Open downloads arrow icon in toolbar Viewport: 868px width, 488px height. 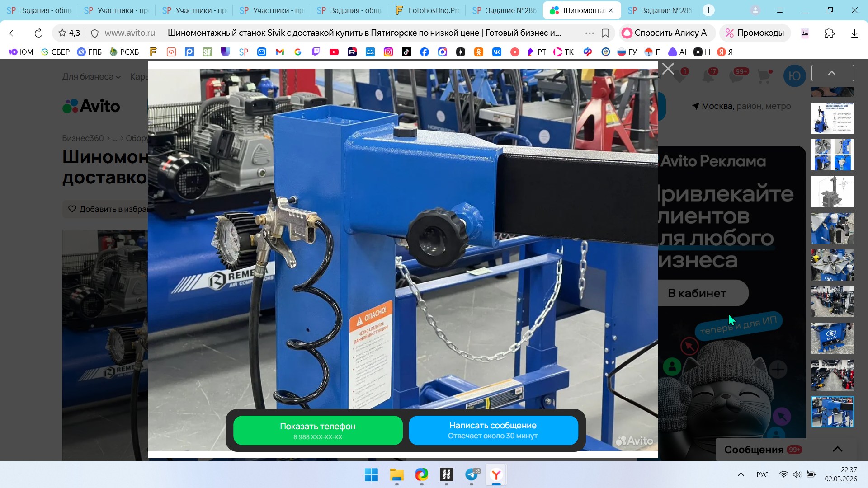854,33
